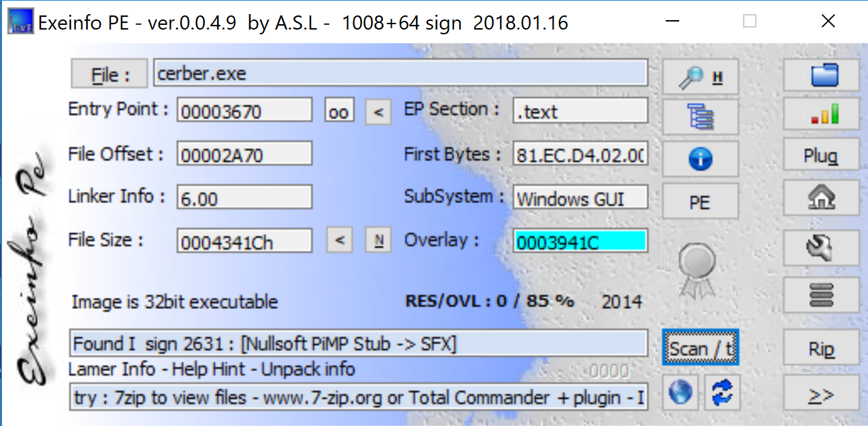Open the hex viewer with the magnifier H icon
The height and width of the screenshot is (426, 868).
click(700, 76)
